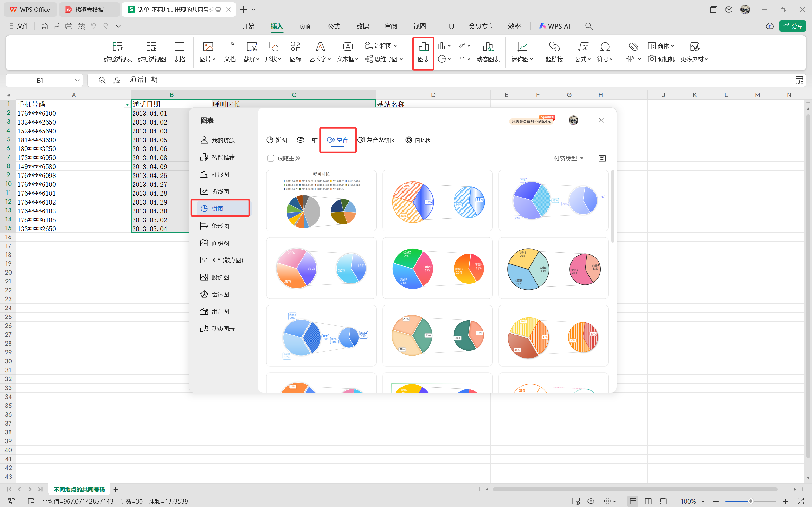Switch to the 数据 ribbon tab

point(362,26)
